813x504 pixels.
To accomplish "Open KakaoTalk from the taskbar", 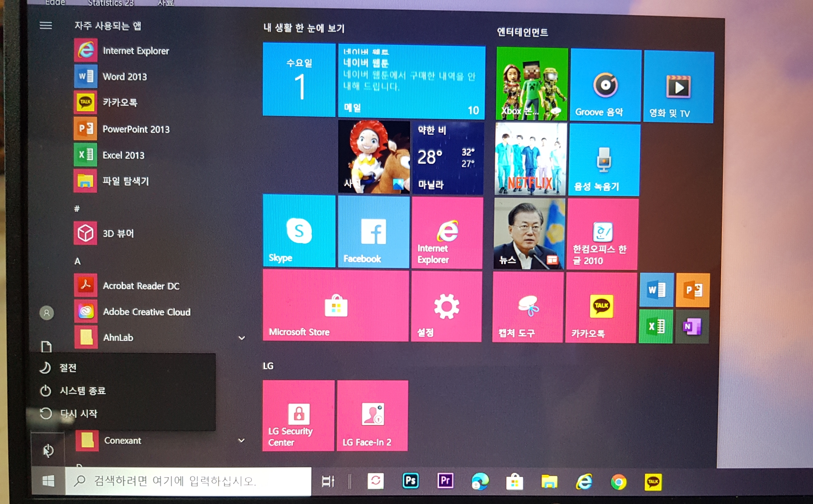I will click(x=653, y=482).
